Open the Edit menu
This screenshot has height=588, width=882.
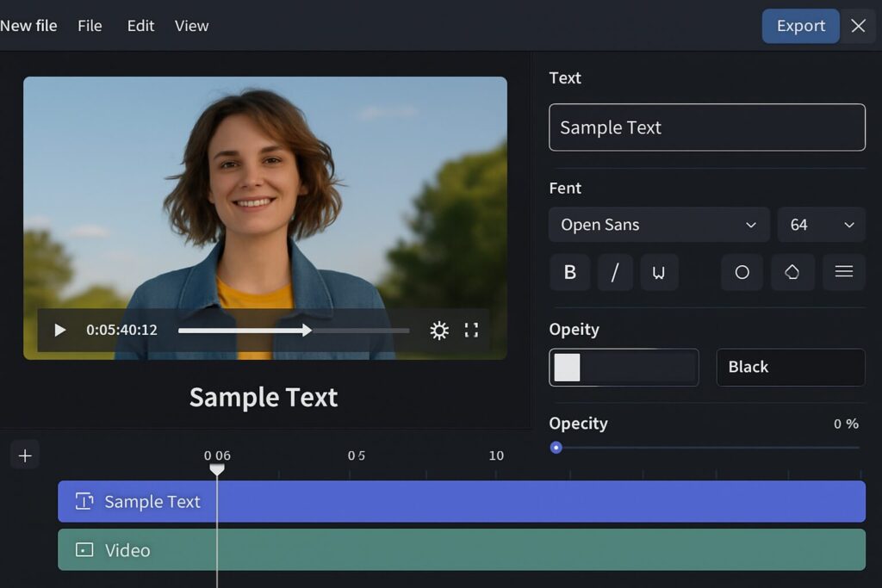(140, 26)
